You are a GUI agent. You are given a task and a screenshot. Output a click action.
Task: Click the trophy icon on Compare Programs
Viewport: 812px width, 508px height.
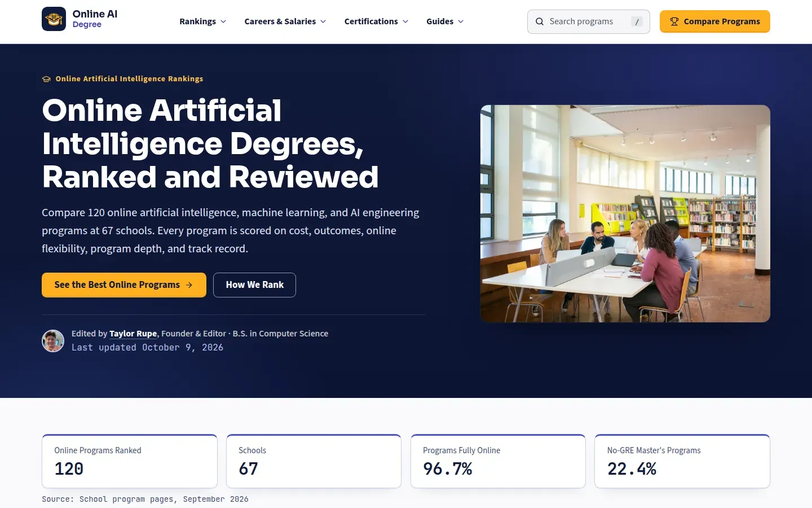[x=674, y=21]
